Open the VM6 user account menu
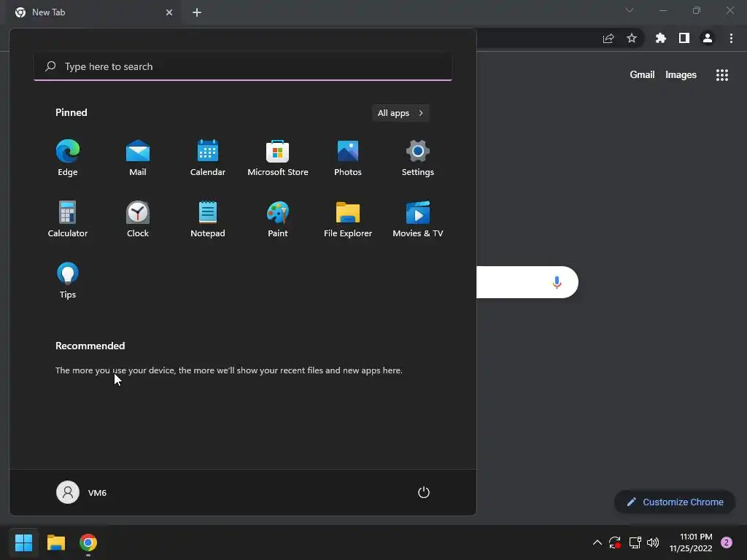The image size is (747, 560). (x=82, y=492)
